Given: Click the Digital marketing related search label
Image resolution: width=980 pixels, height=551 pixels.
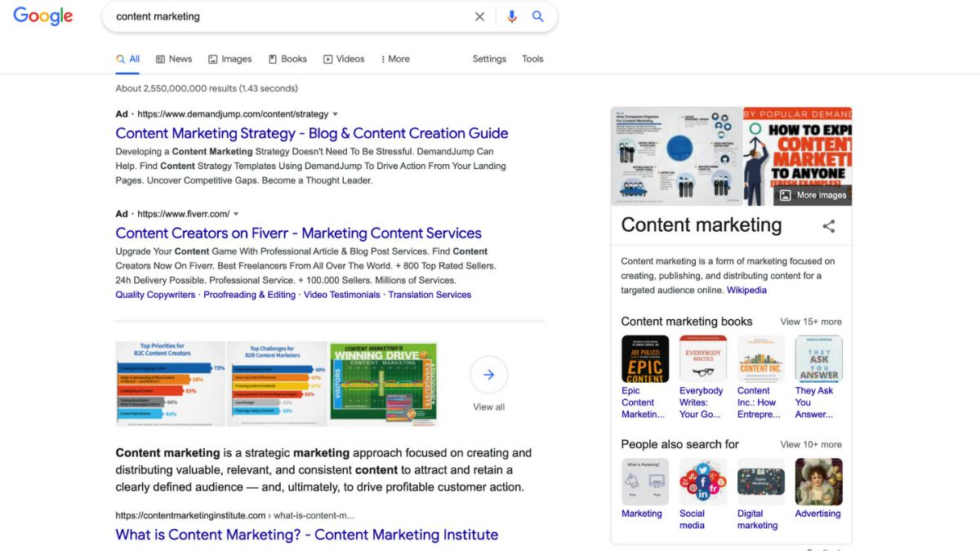Looking at the screenshot, I should 758,519.
